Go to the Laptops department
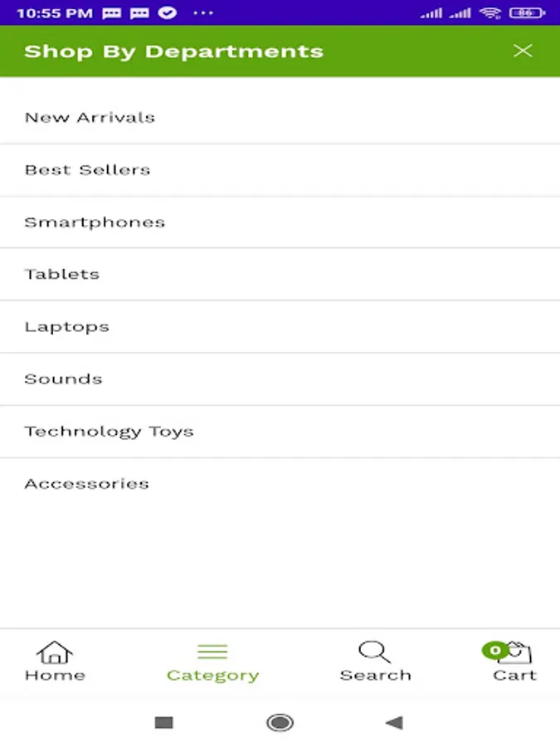 click(x=66, y=326)
